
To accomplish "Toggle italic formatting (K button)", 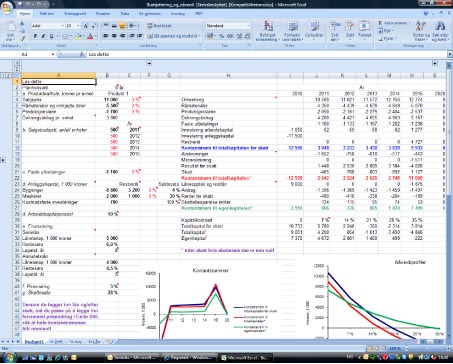I will tap(43, 36).
